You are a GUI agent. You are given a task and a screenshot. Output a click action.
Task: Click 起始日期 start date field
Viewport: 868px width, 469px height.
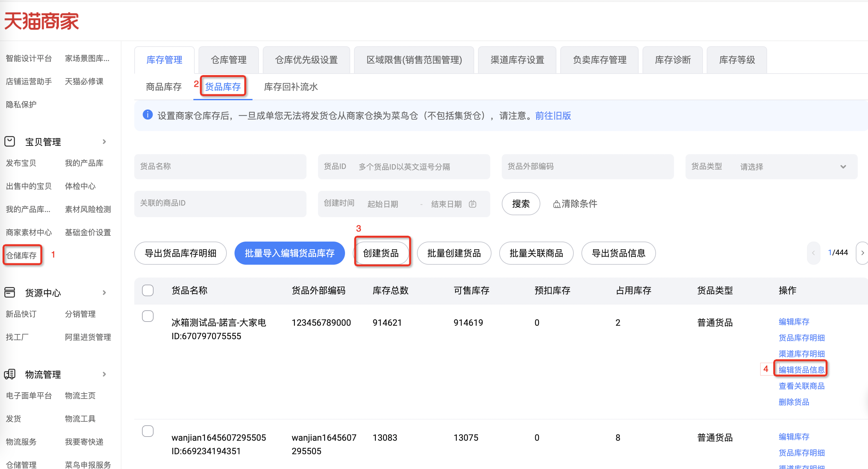click(x=383, y=204)
